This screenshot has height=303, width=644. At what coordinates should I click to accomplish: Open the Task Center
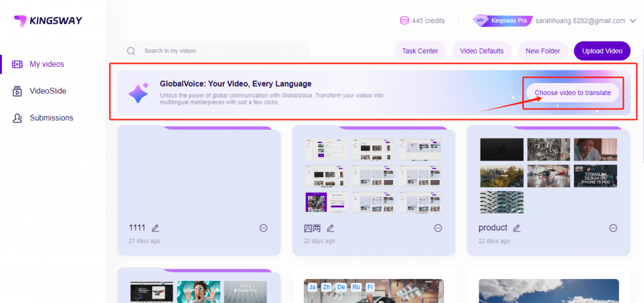pyautogui.click(x=419, y=51)
